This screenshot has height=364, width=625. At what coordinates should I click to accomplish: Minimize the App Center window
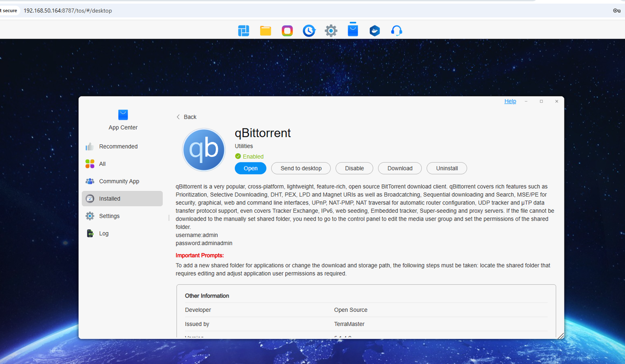(526, 101)
